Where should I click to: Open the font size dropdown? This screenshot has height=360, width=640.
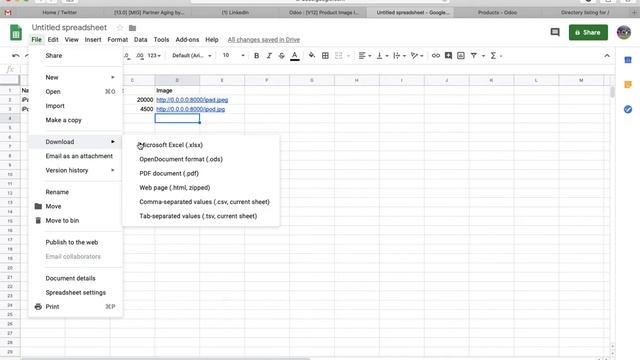click(x=233, y=56)
